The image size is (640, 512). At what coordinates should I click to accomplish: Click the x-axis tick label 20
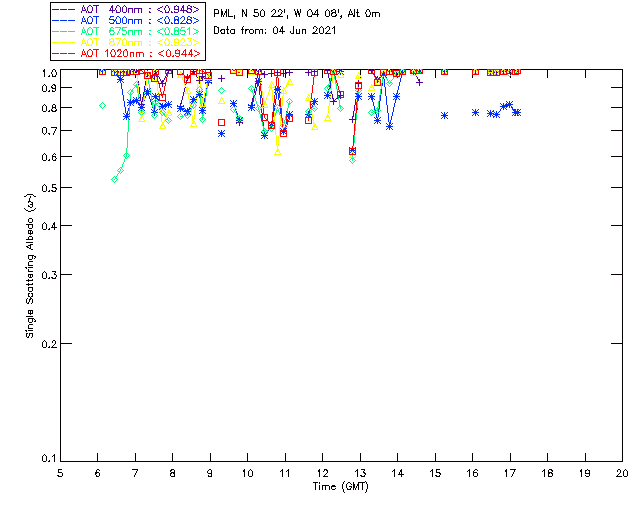pos(622,472)
